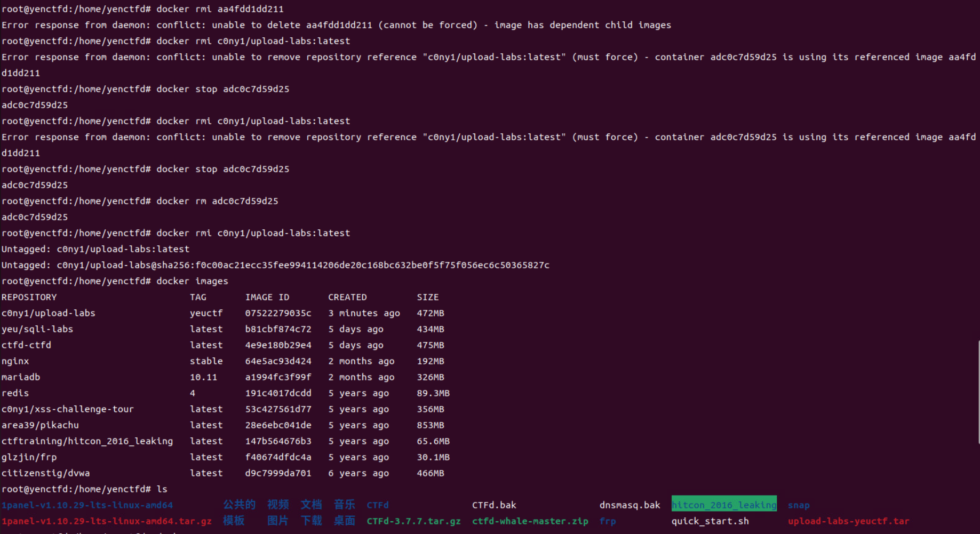Select image ID f40674dfdc4a
Screen dimensions: 980x534
pos(278,457)
